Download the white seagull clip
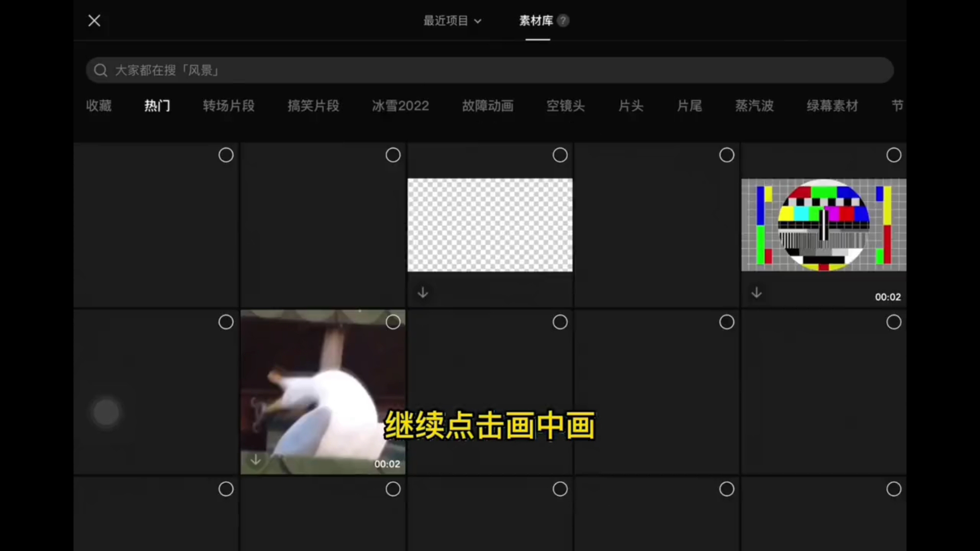Viewport: 980px width, 551px height. pos(256,460)
